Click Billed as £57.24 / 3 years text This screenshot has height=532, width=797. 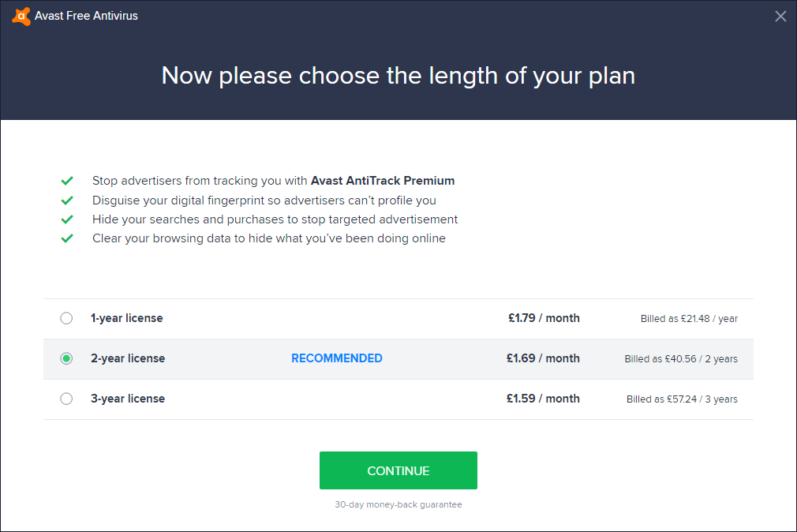(x=682, y=399)
